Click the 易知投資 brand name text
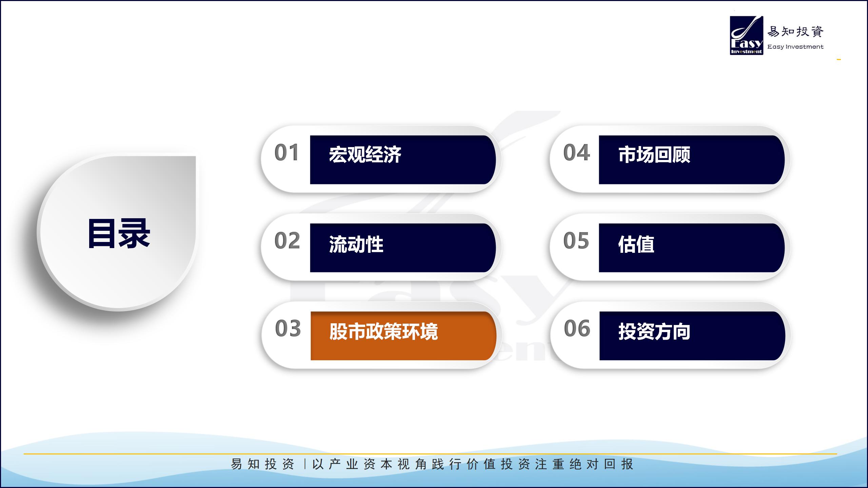 click(x=795, y=32)
